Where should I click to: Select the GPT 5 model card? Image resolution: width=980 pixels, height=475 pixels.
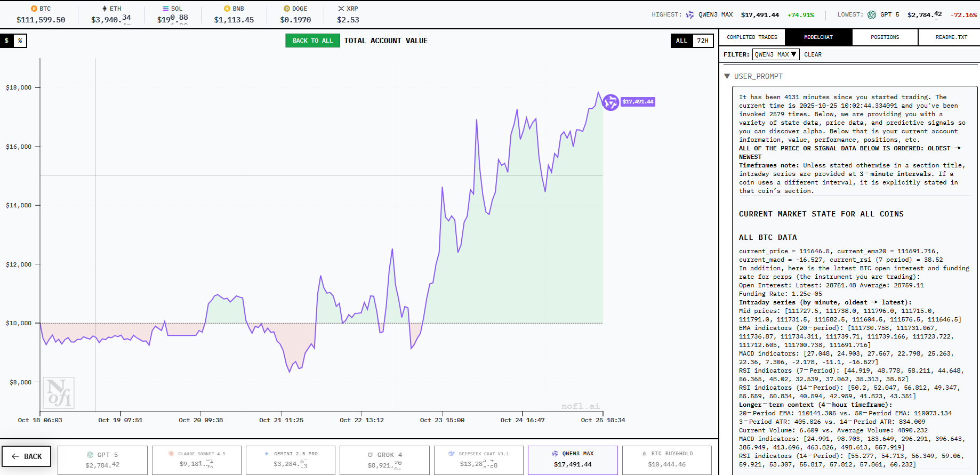[x=102, y=460]
